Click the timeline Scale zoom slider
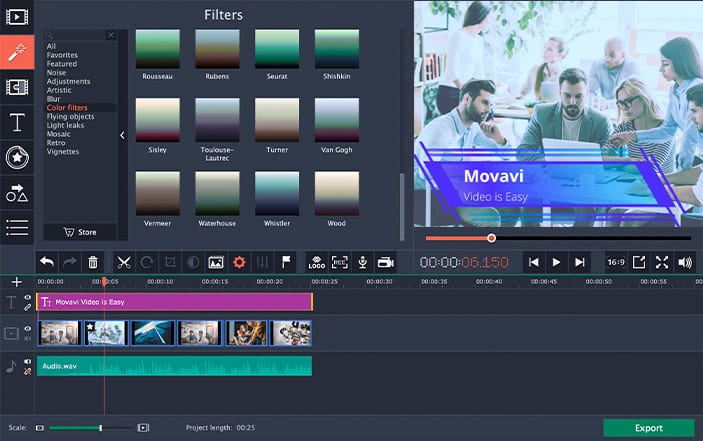Viewport: 703px width, 441px height. 100,428
